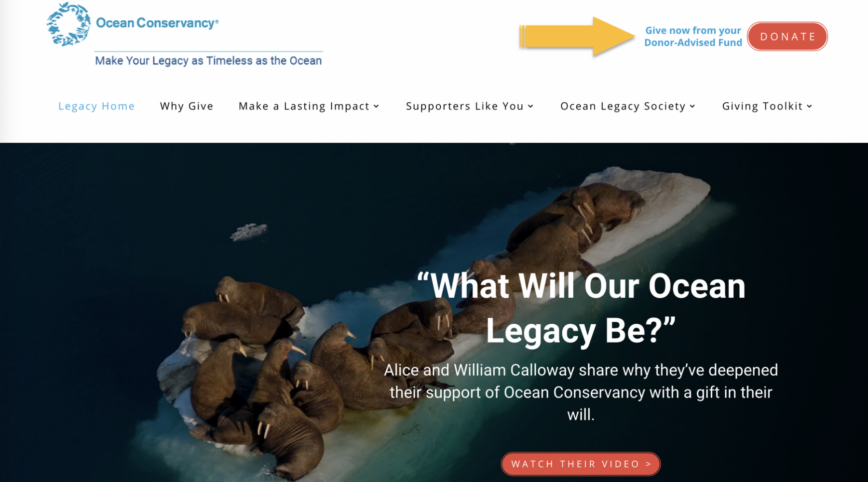Click the What Will Our Ocean Legacy Be headline

pos(581,308)
